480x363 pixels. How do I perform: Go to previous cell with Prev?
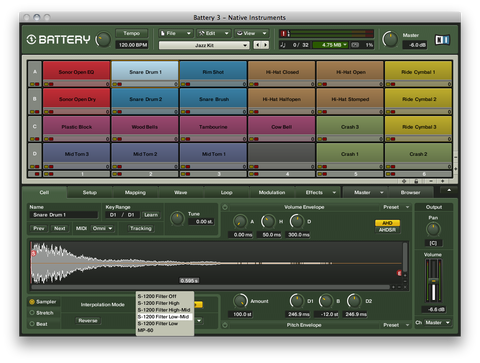(39, 228)
